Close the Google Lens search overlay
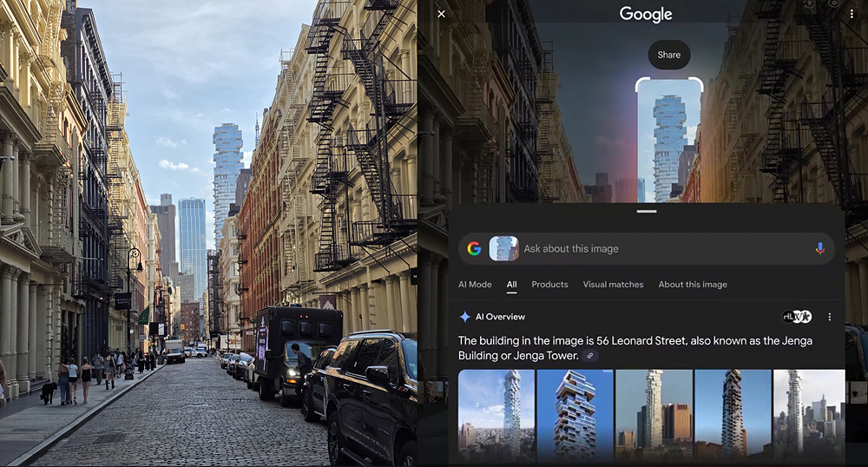 tap(441, 14)
